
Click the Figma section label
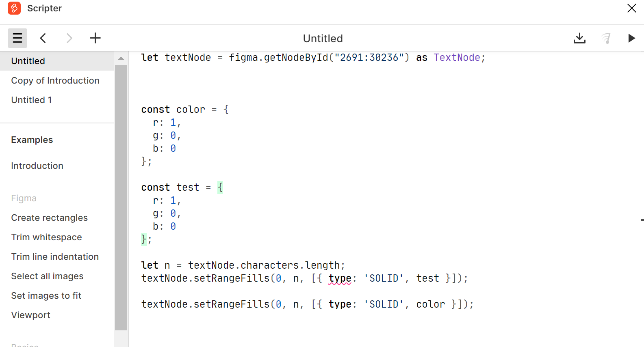[x=24, y=198]
